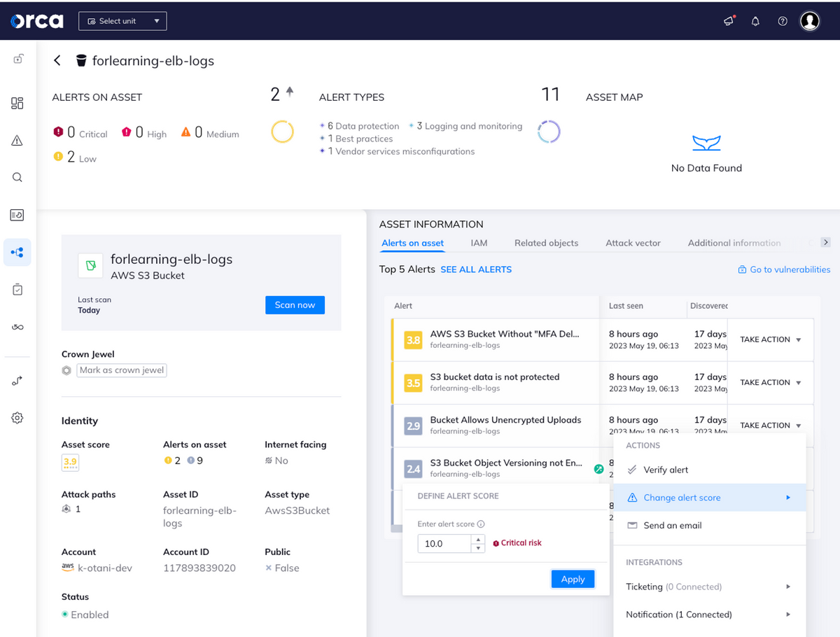Click the Apply button
This screenshot has height=637, width=840.
(x=573, y=579)
